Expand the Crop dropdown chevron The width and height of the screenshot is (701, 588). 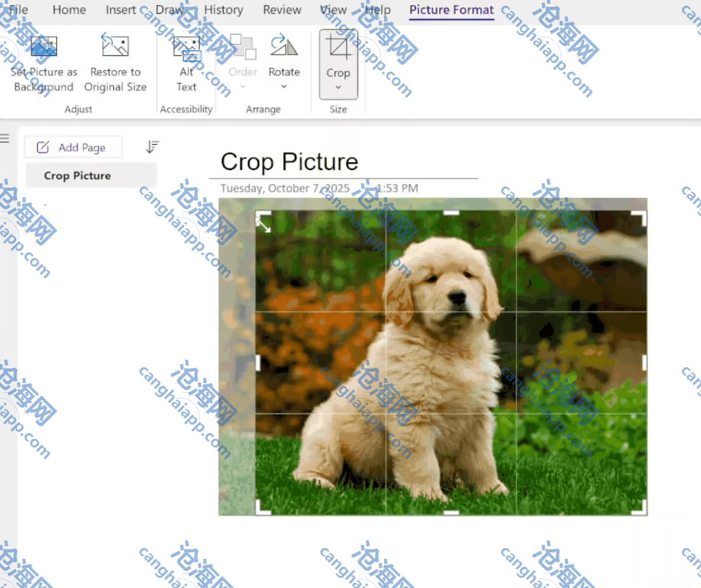338,88
